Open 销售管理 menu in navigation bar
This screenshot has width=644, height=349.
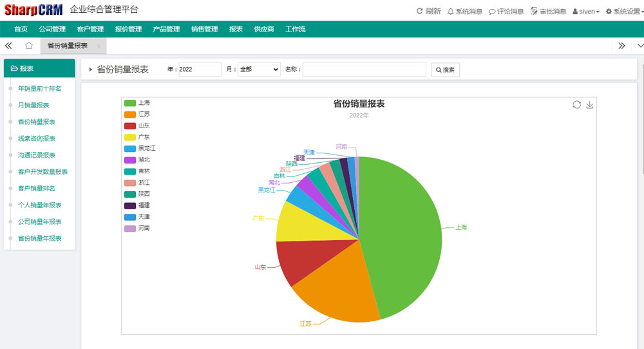(x=204, y=29)
